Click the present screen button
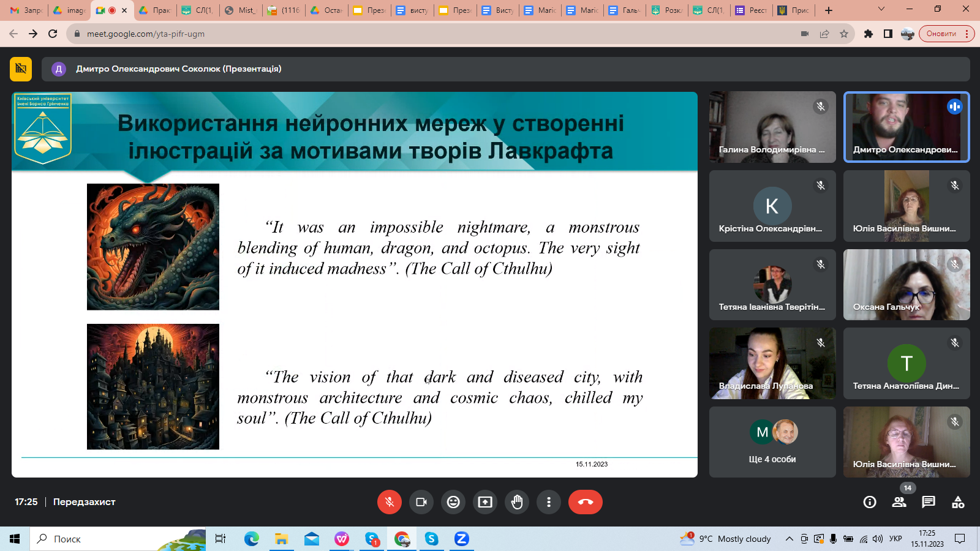 tap(485, 502)
